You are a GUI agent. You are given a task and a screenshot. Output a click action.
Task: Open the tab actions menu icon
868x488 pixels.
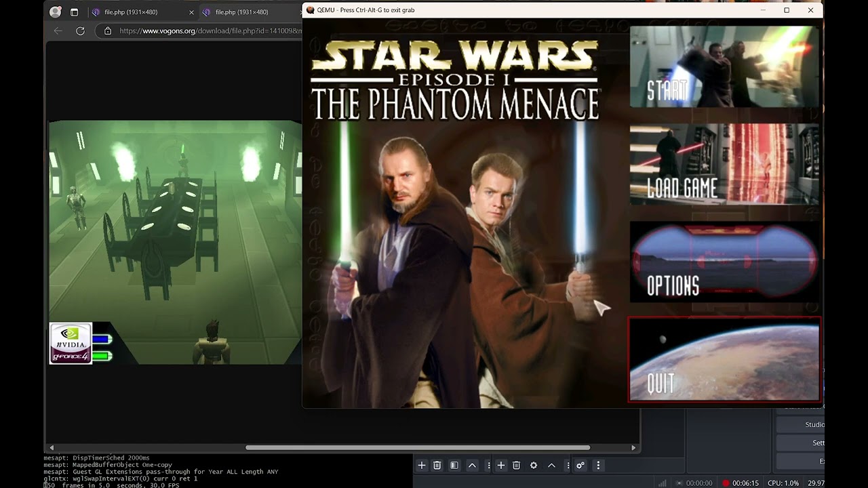[x=75, y=12]
